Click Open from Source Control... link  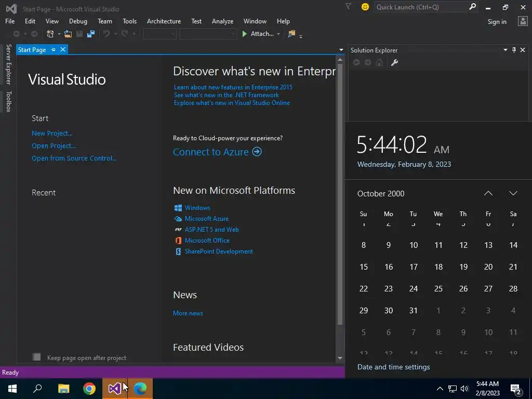[x=74, y=158]
